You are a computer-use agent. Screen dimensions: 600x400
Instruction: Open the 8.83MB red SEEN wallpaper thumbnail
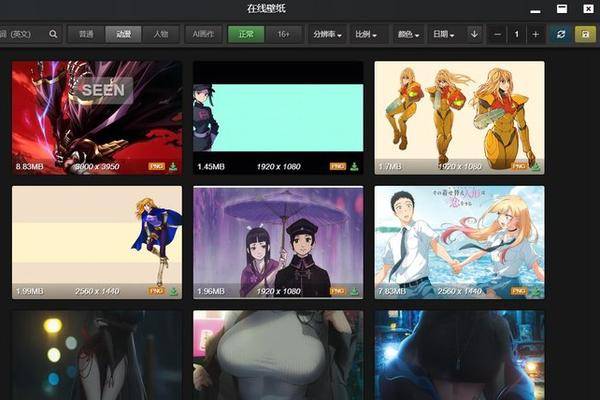pyautogui.click(x=97, y=118)
